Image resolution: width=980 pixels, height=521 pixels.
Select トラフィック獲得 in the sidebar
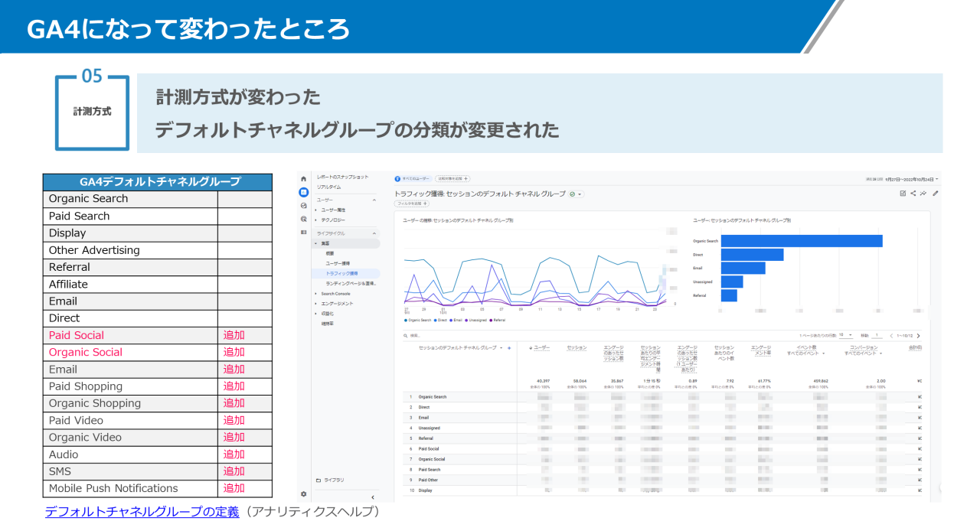(341, 273)
